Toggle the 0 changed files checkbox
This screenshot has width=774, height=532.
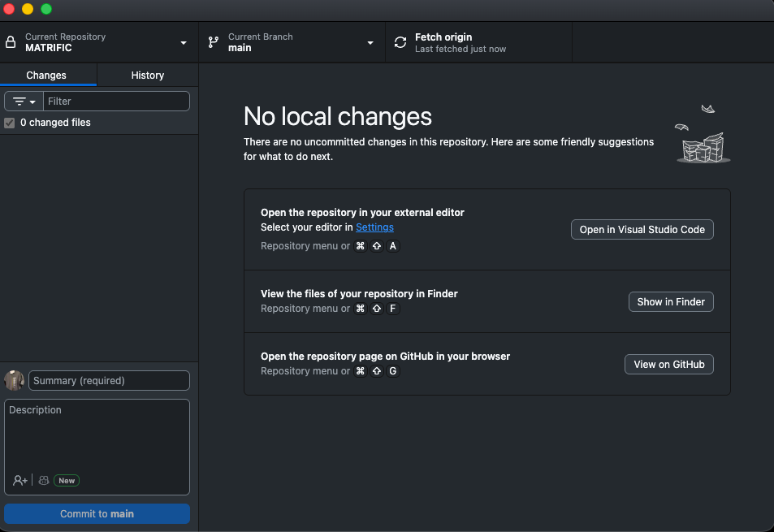tap(10, 123)
